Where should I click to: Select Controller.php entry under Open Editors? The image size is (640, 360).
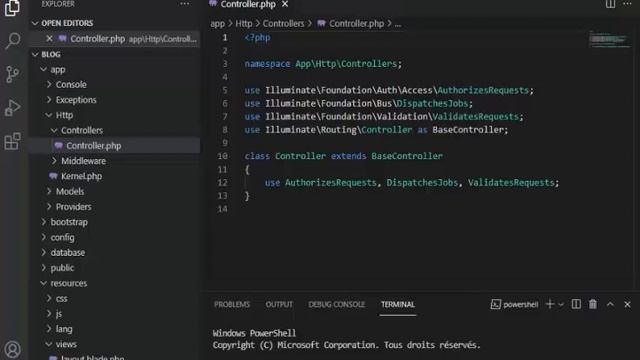(x=114, y=38)
